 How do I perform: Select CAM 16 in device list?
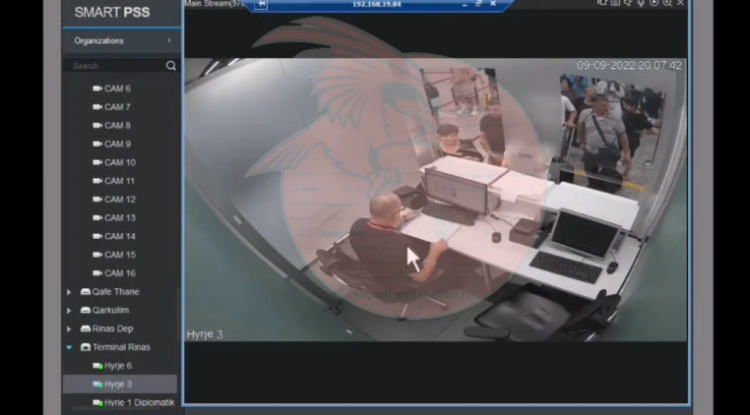click(119, 273)
